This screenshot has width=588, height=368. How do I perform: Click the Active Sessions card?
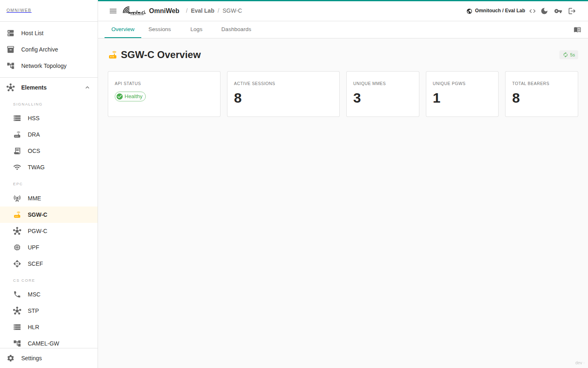[283, 94]
